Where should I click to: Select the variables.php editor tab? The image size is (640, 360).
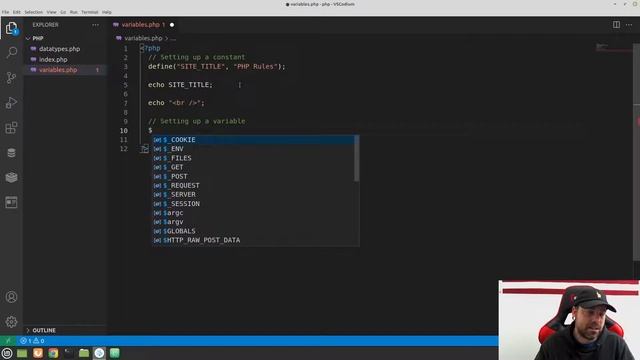(144, 25)
